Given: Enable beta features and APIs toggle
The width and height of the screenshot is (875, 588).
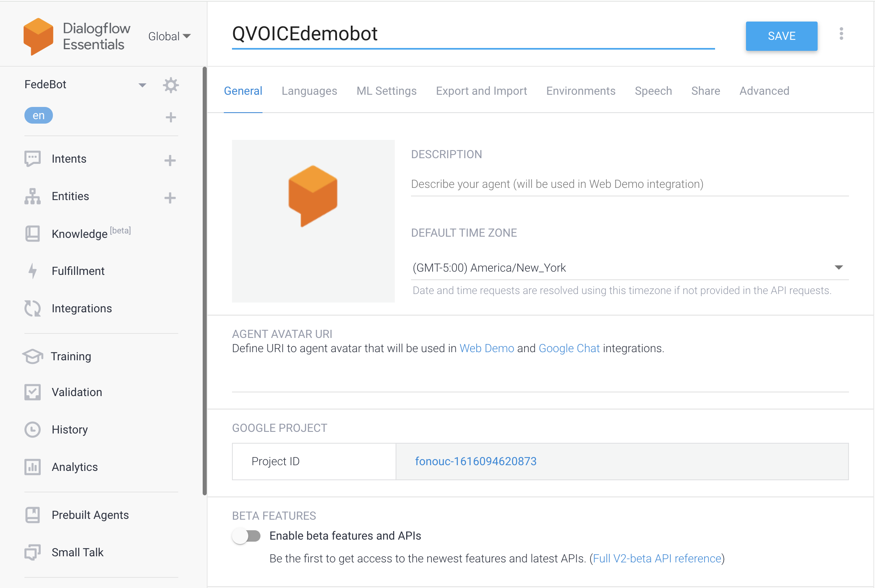Looking at the screenshot, I should click(x=247, y=536).
